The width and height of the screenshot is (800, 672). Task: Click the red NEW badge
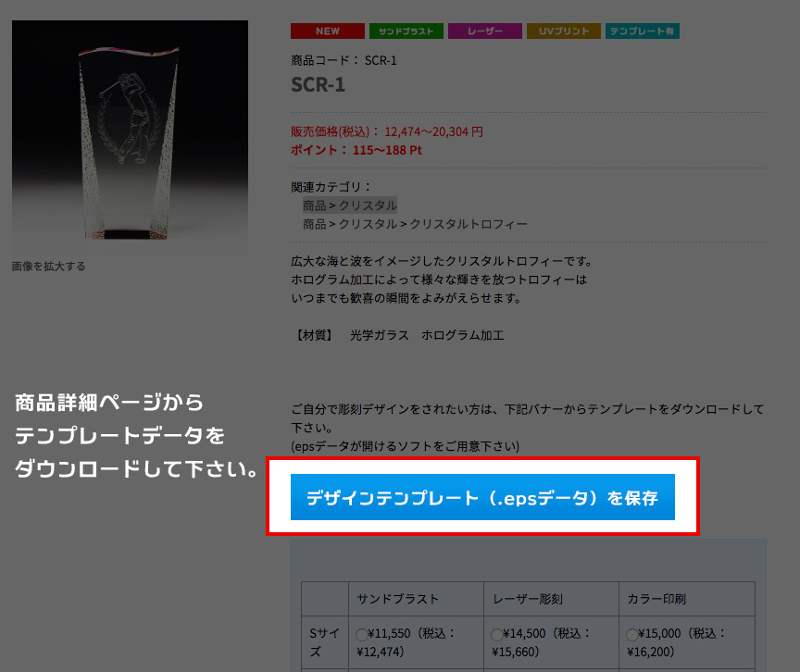point(328,31)
